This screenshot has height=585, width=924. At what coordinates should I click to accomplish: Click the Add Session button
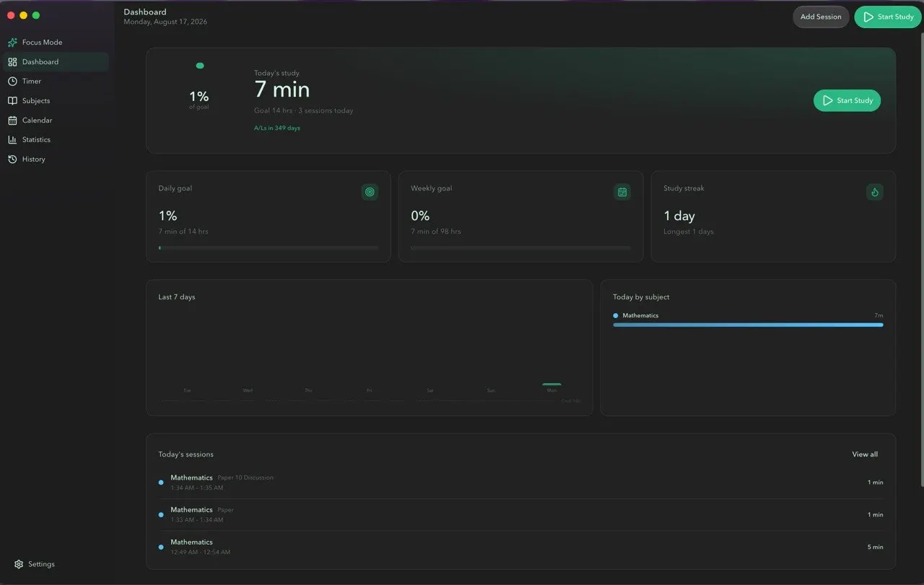[821, 17]
